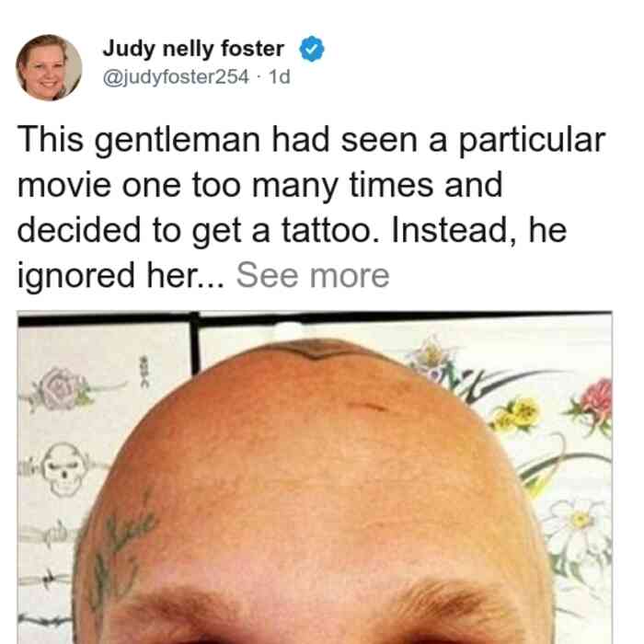Select the dagger drawing on the left

pyautogui.click(x=47, y=533)
